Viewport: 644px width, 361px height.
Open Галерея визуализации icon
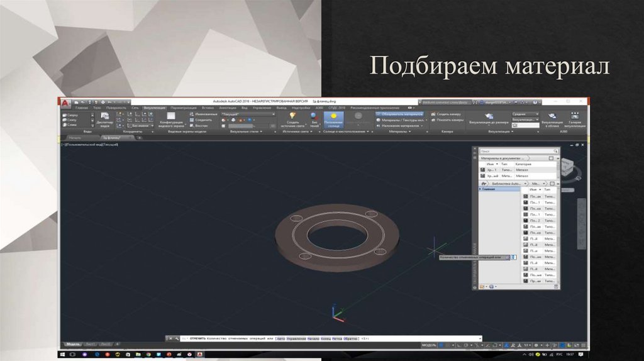click(575, 117)
